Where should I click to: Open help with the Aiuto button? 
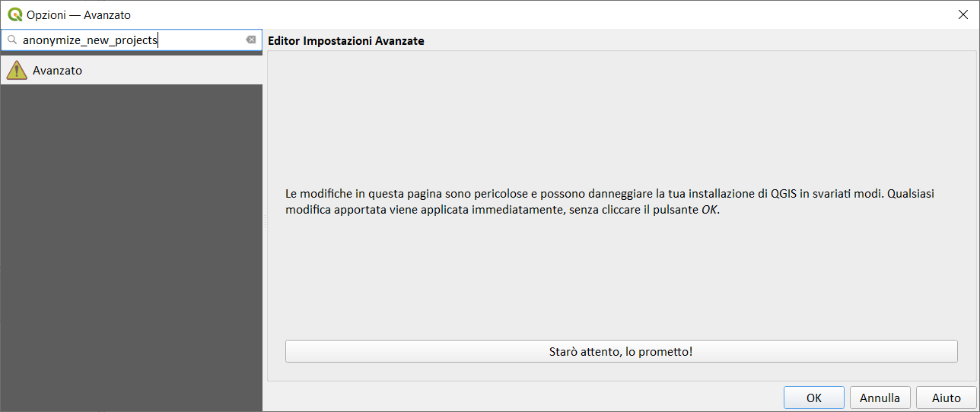[946, 398]
